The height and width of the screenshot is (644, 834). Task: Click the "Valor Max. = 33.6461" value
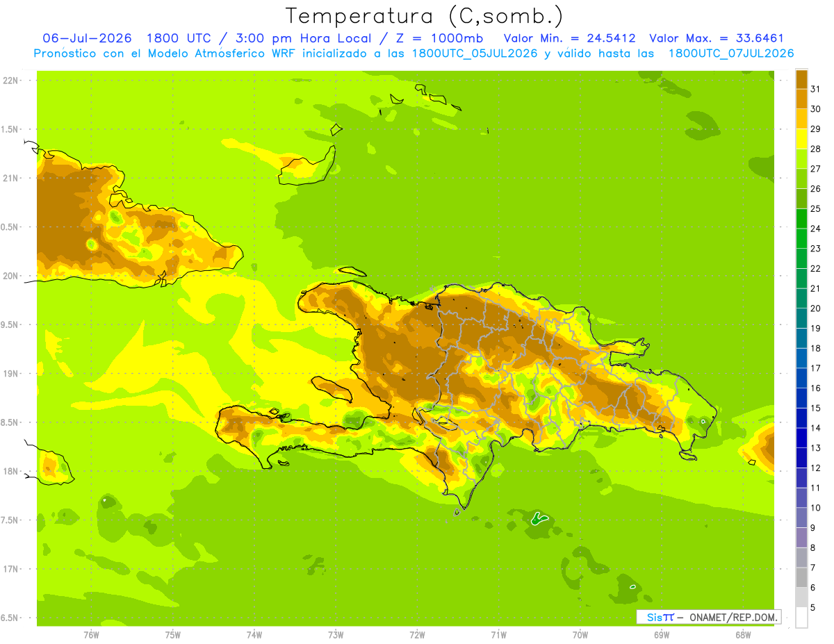[716, 38]
